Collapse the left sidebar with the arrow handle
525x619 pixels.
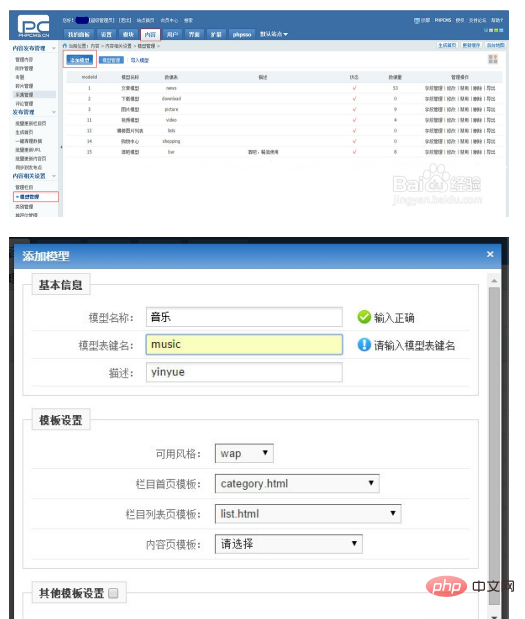coord(61,147)
